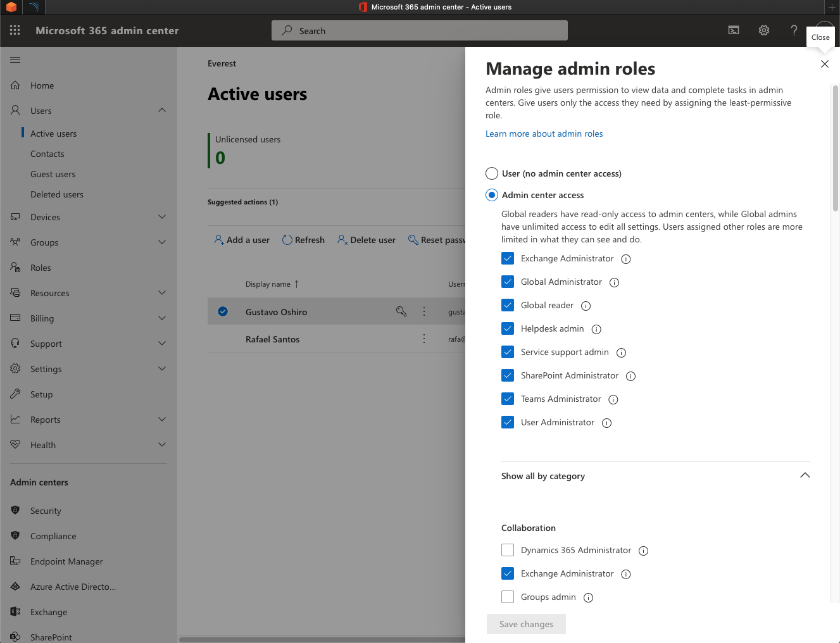Show info for Teams Administrator role
The height and width of the screenshot is (643, 840).
[613, 399]
